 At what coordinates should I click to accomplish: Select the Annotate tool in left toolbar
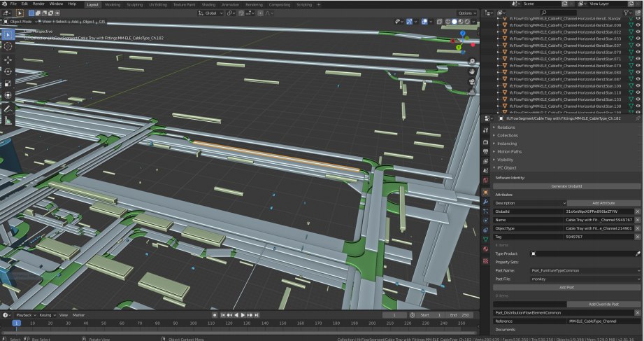click(8, 109)
